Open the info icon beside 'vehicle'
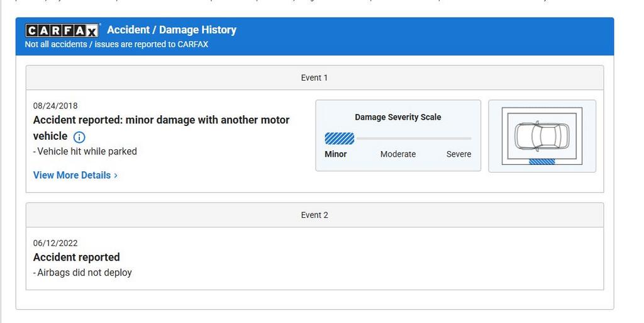 pos(79,137)
